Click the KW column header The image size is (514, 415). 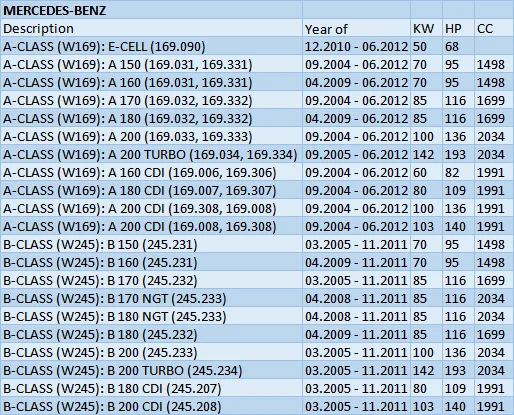point(426,28)
